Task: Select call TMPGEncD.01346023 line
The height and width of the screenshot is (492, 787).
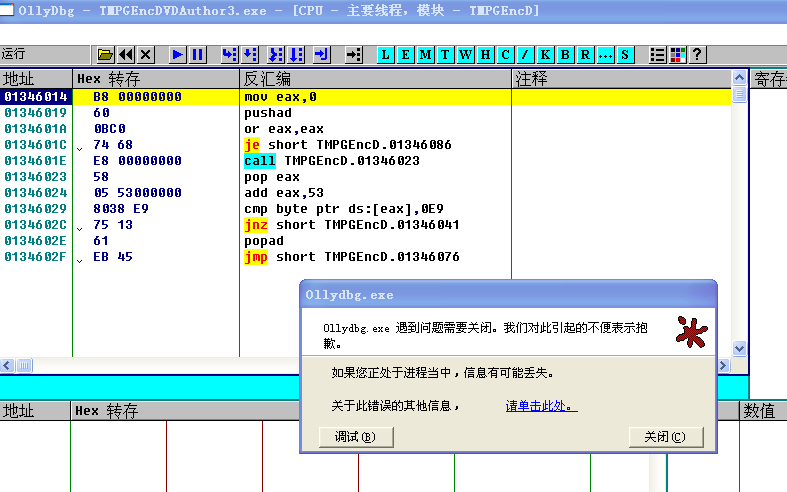Action: pyautogui.click(x=332, y=161)
